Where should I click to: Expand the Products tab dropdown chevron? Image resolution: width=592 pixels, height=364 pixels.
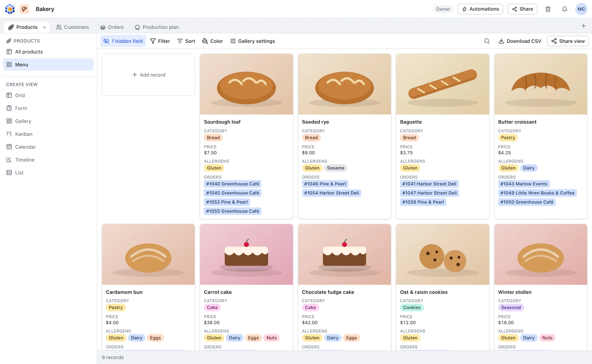coord(44,27)
